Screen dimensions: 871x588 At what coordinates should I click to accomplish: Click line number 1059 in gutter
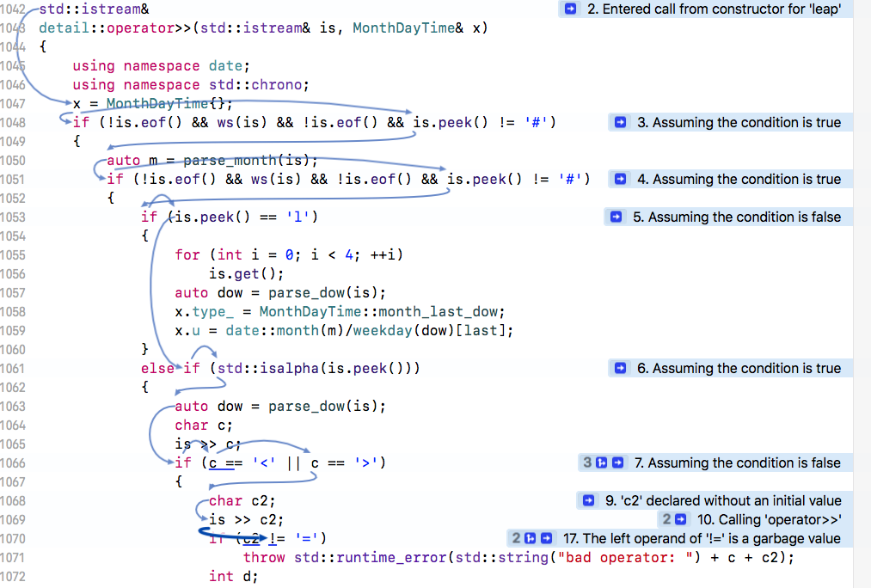[x=13, y=330]
